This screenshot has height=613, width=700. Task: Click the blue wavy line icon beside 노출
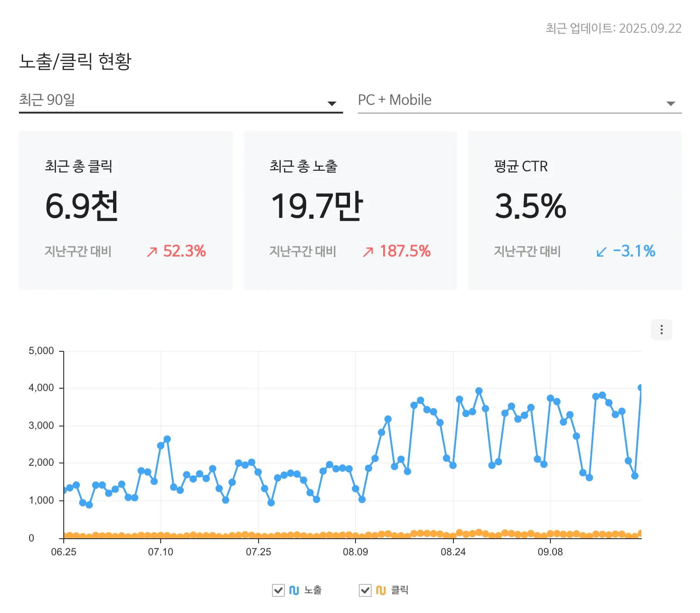pos(295,590)
